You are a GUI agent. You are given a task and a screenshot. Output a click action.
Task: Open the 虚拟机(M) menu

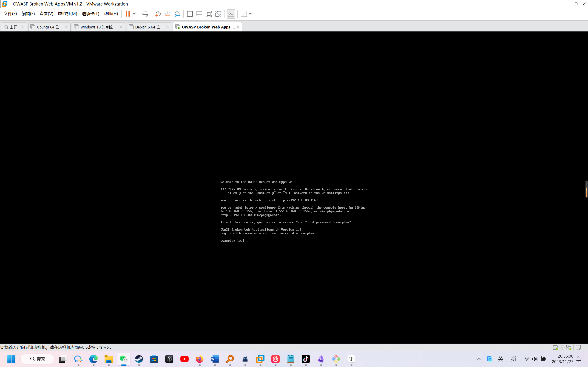tap(67, 14)
